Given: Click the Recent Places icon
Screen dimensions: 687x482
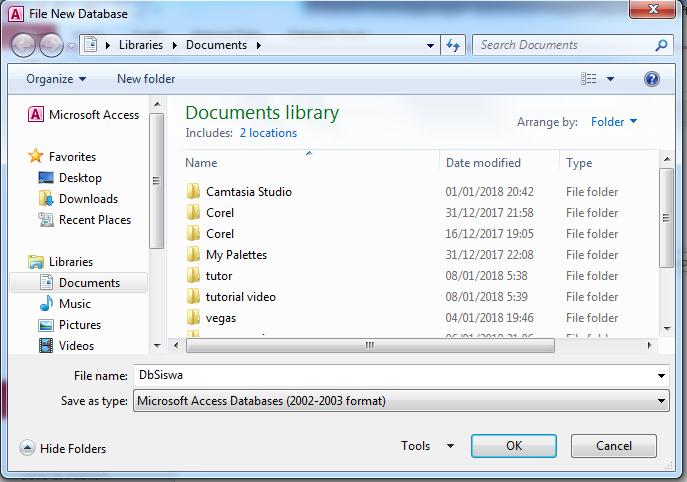Looking at the screenshot, I should [x=46, y=220].
